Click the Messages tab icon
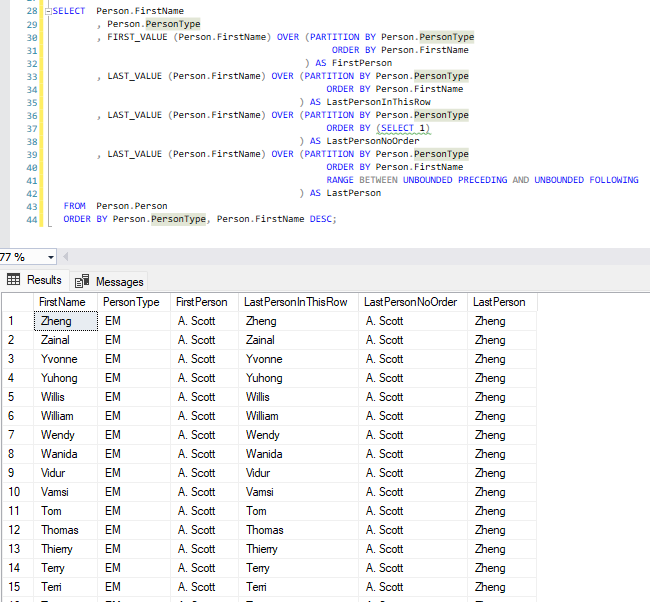 pyautogui.click(x=82, y=281)
